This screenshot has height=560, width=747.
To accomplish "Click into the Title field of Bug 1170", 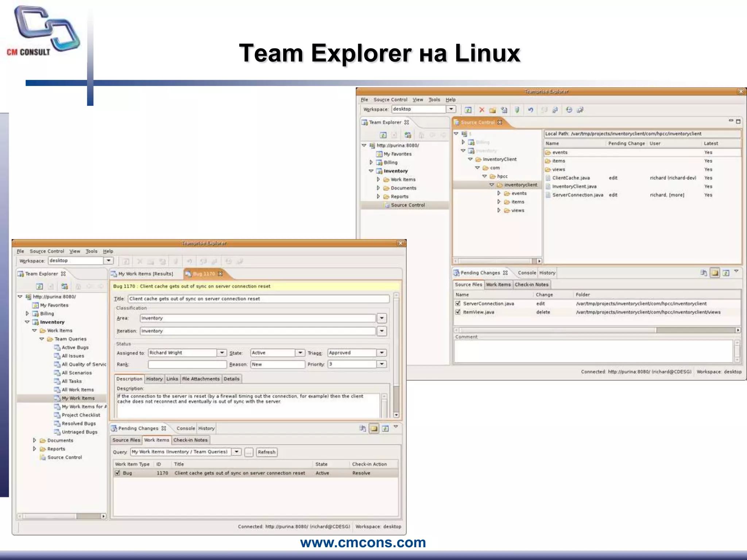I will tap(259, 299).
